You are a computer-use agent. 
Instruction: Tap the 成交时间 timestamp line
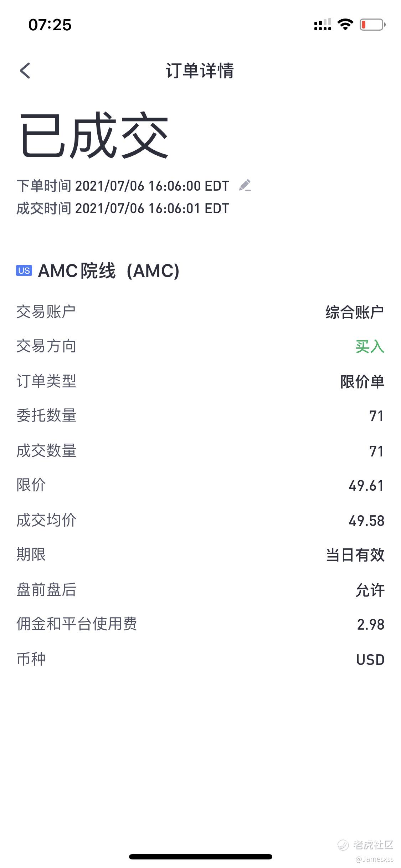click(x=123, y=208)
